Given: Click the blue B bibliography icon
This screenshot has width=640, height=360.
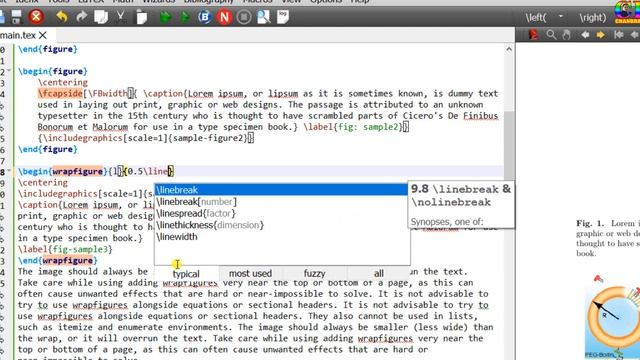Looking at the screenshot, I should pos(204,17).
